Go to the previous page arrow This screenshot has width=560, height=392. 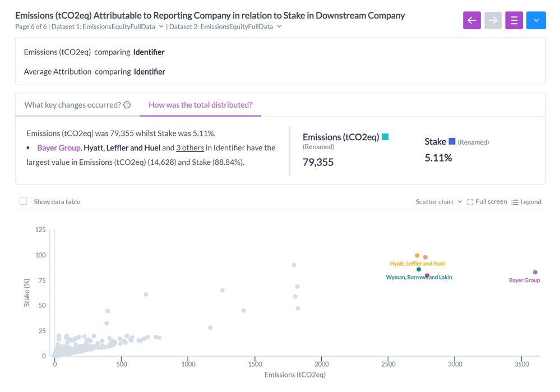tap(471, 21)
